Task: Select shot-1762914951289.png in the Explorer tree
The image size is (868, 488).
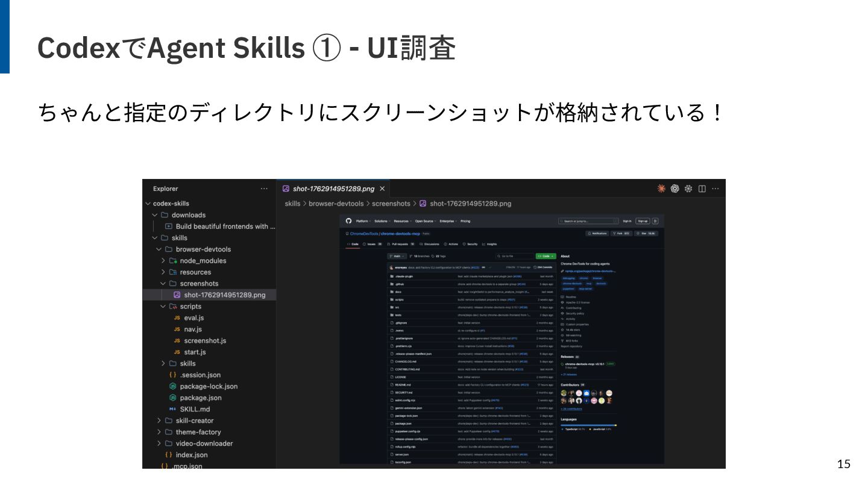Action: pos(210,295)
